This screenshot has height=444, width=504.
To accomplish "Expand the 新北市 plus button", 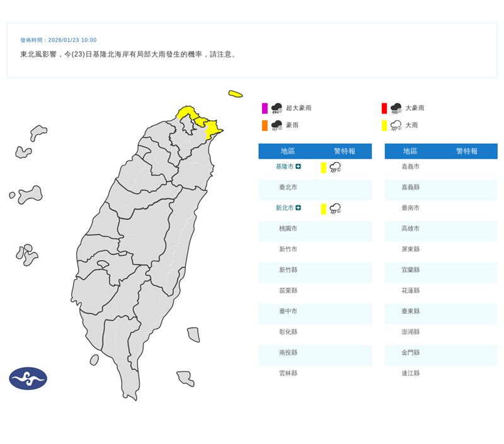I will click(x=298, y=208).
